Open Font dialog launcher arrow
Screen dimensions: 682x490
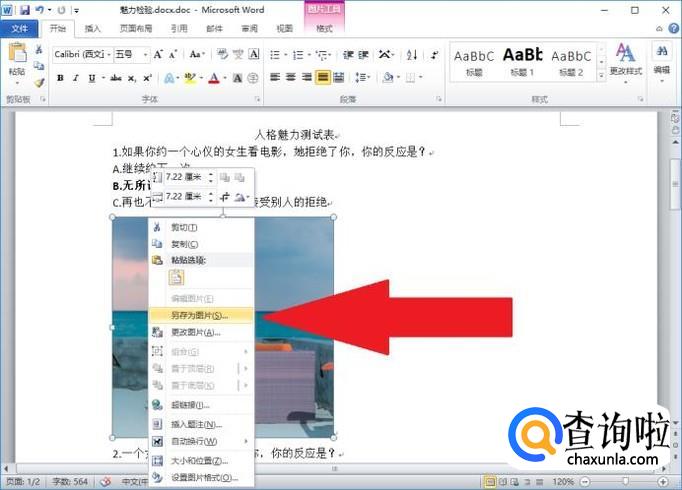click(x=257, y=100)
